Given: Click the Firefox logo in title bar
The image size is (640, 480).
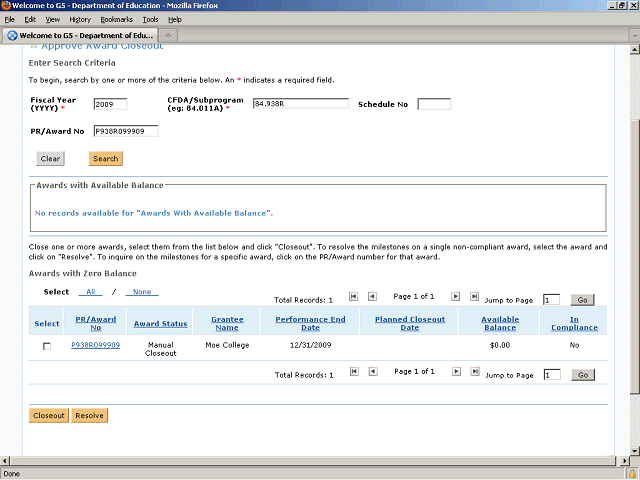Looking at the screenshot, I should pyautogui.click(x=6, y=5).
